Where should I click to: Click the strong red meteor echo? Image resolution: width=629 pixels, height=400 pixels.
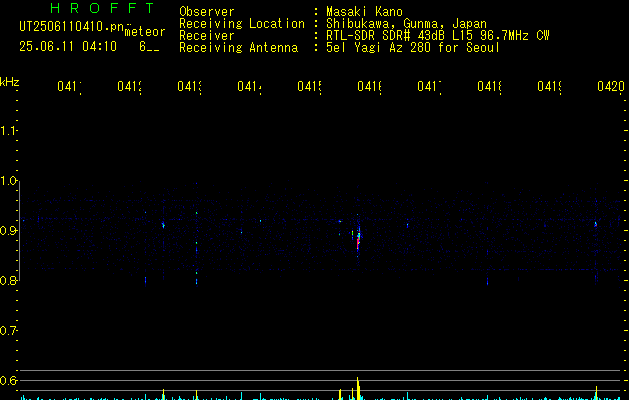tap(358, 243)
